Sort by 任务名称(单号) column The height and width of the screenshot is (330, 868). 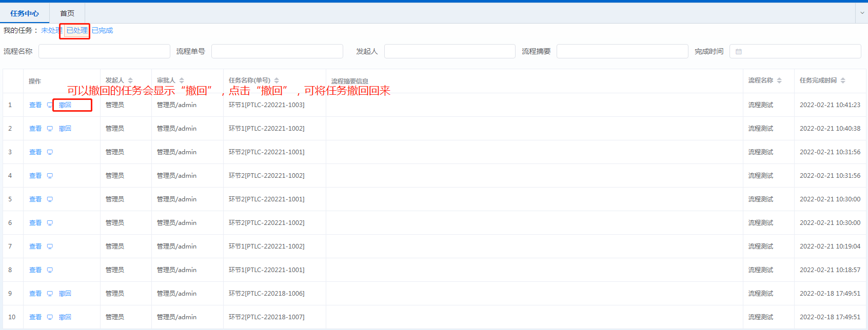277,80
